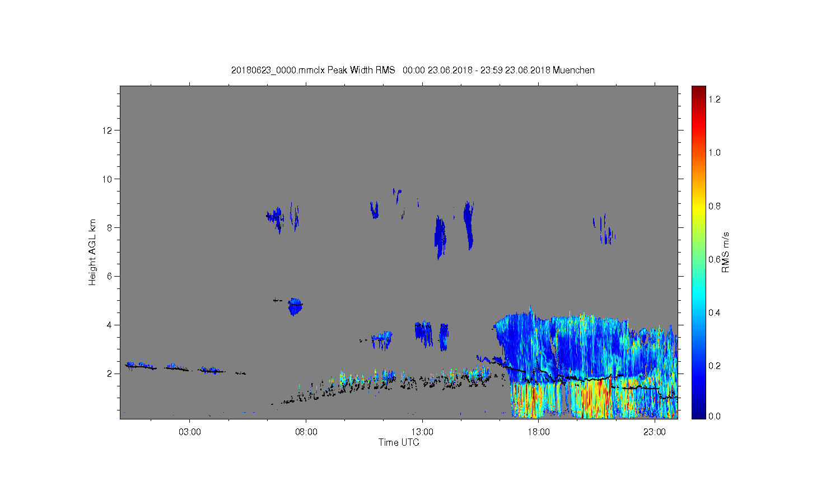Viewport: 840px width, 504px height.
Task: Click the 23:00 time tick label
Action: coord(655,432)
